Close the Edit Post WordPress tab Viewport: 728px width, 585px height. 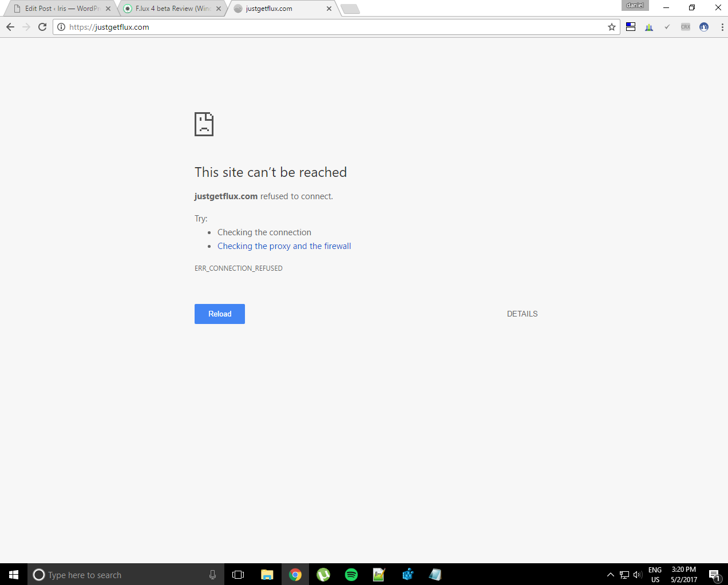pos(108,9)
